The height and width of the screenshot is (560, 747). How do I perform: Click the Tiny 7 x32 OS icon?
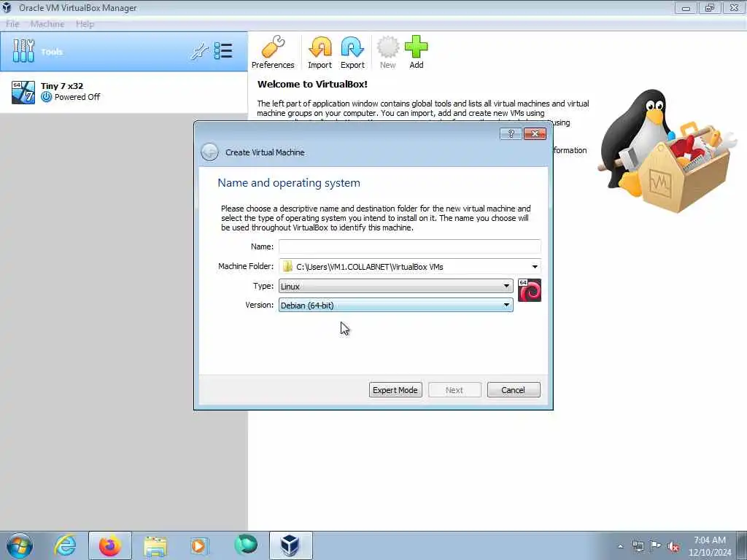click(x=23, y=93)
